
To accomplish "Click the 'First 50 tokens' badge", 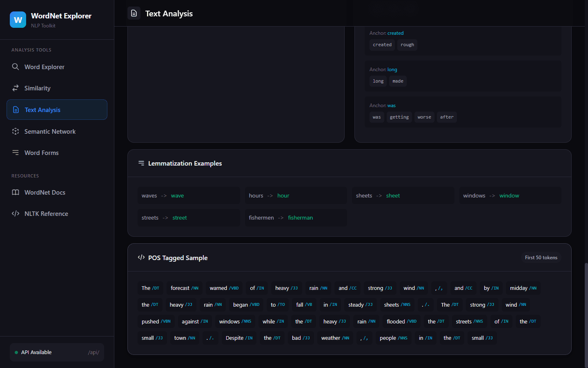I will pos(541,258).
